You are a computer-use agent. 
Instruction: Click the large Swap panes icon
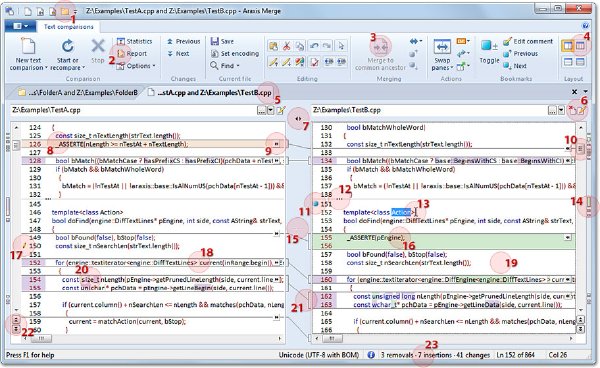pyautogui.click(x=442, y=47)
